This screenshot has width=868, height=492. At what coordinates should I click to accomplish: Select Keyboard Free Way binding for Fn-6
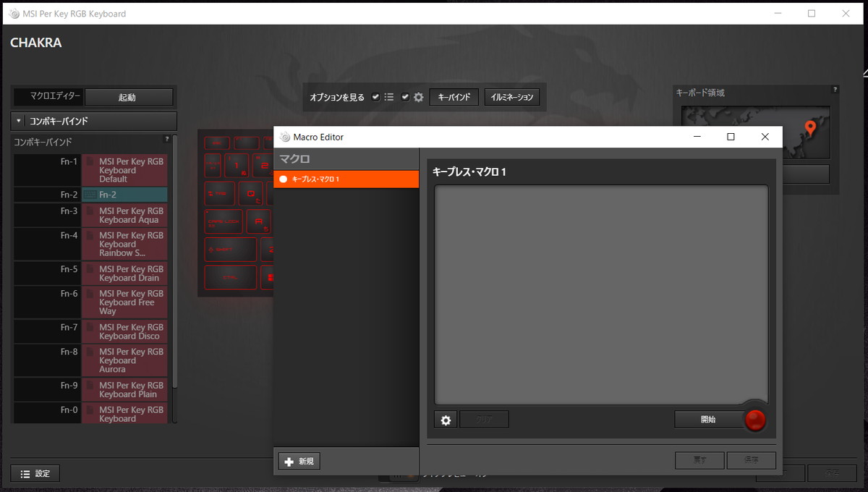[124, 302]
